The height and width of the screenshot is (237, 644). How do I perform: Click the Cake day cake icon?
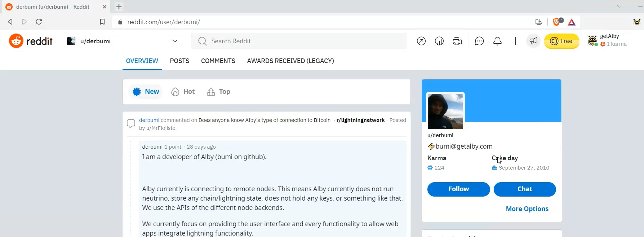(x=494, y=168)
